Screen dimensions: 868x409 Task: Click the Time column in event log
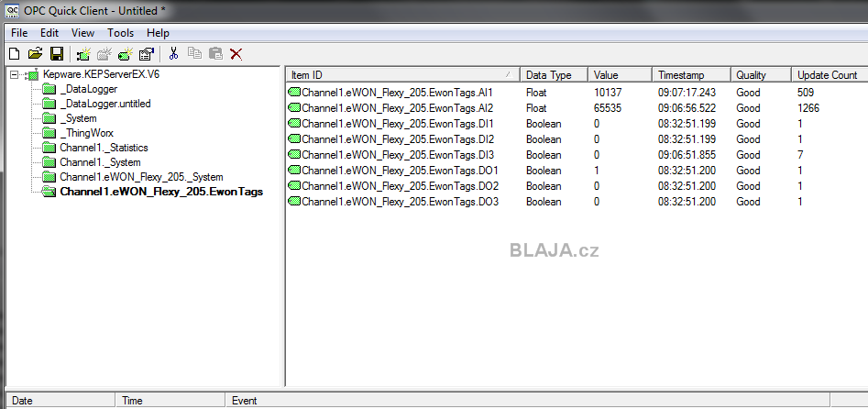pyautogui.click(x=171, y=400)
